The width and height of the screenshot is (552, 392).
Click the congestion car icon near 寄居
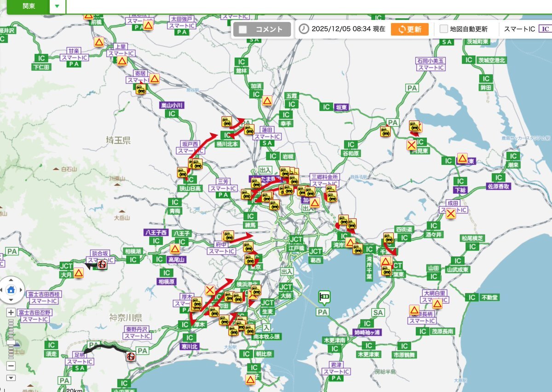pos(141,89)
